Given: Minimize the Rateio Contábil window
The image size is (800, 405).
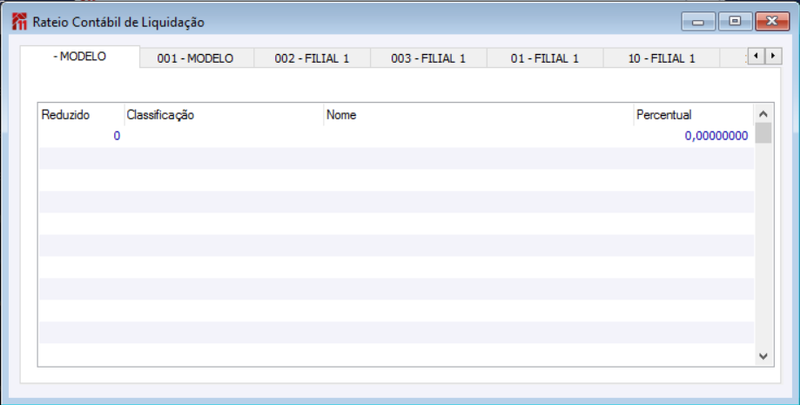Looking at the screenshot, I should pos(698,21).
